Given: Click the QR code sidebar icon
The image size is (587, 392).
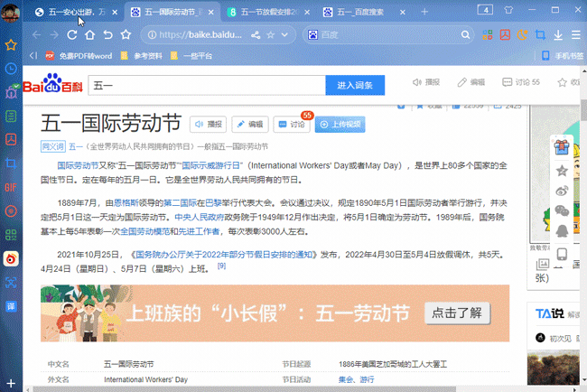Looking at the screenshot, I should (x=11, y=235).
